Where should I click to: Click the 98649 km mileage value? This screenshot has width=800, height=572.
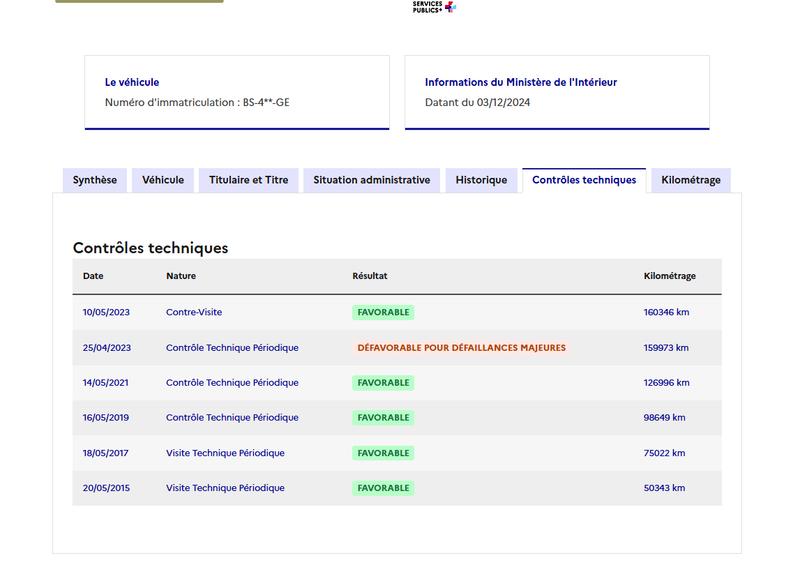click(664, 418)
